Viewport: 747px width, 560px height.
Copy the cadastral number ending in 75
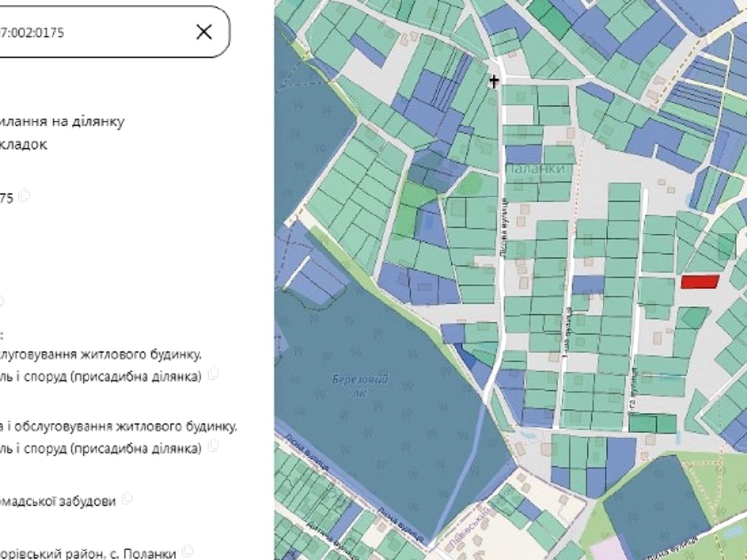25,194
